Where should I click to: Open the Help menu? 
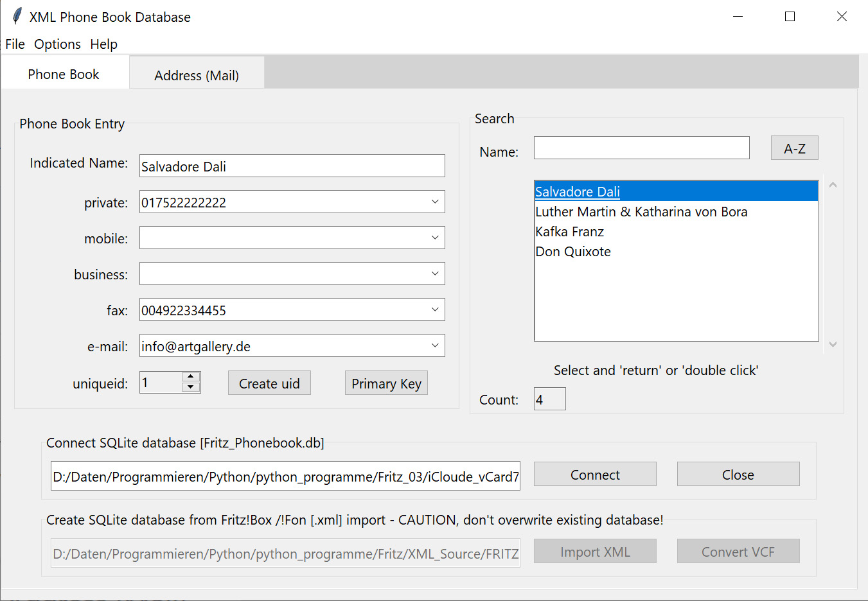(x=103, y=44)
